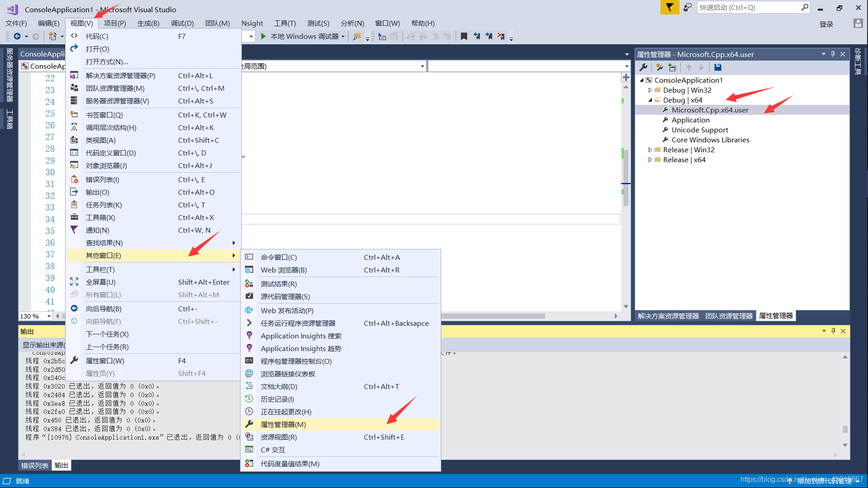Pin the Output panel
This screenshot has width=868, height=488.
coord(834,331)
